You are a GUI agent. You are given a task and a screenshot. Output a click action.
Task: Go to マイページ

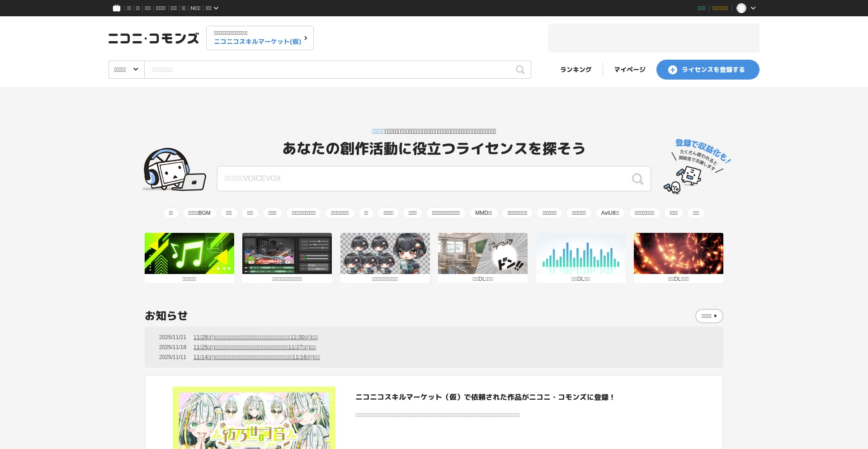(x=629, y=70)
